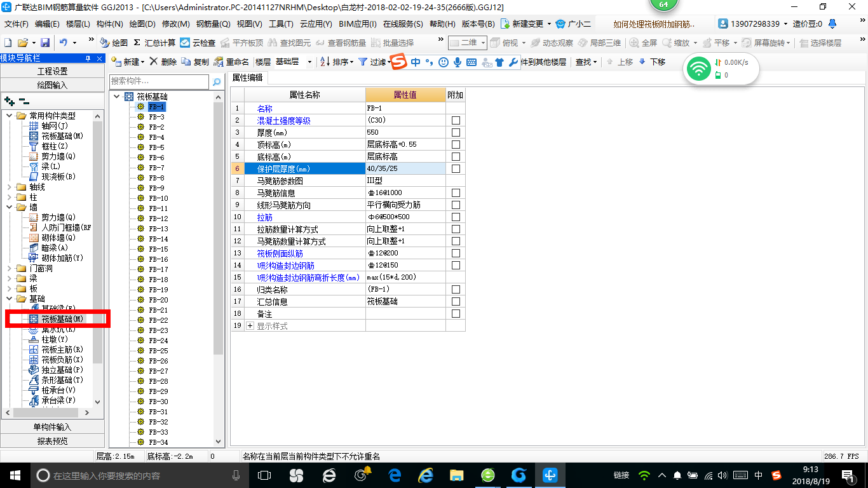Image resolution: width=868 pixels, height=488 pixels.
Task: Click the 搜索构件 search input field
Action: tap(159, 81)
